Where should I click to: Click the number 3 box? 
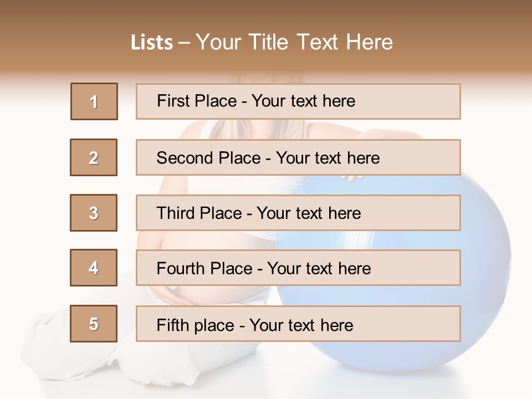(x=94, y=213)
